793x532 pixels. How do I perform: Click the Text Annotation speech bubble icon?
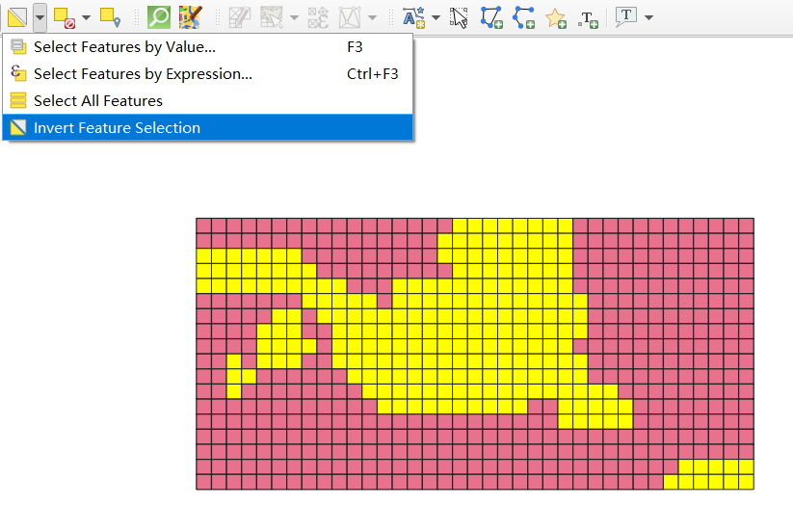tap(625, 17)
